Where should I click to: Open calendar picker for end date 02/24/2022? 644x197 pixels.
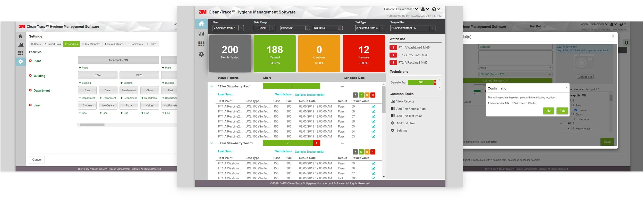click(340, 28)
